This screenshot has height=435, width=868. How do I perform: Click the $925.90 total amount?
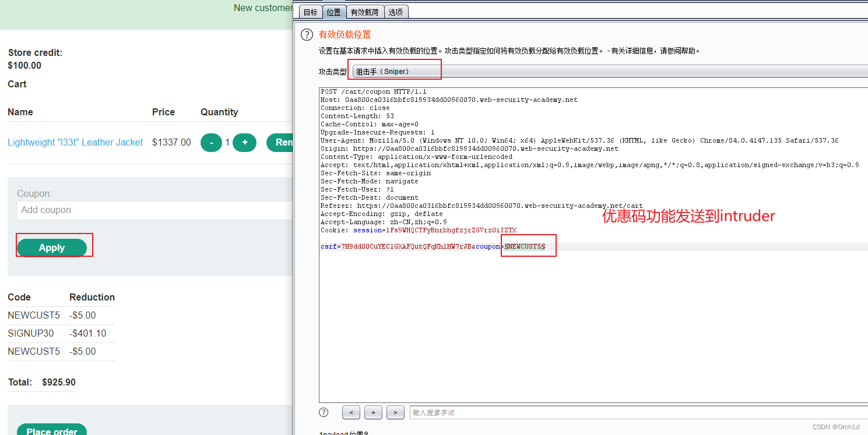click(x=59, y=383)
